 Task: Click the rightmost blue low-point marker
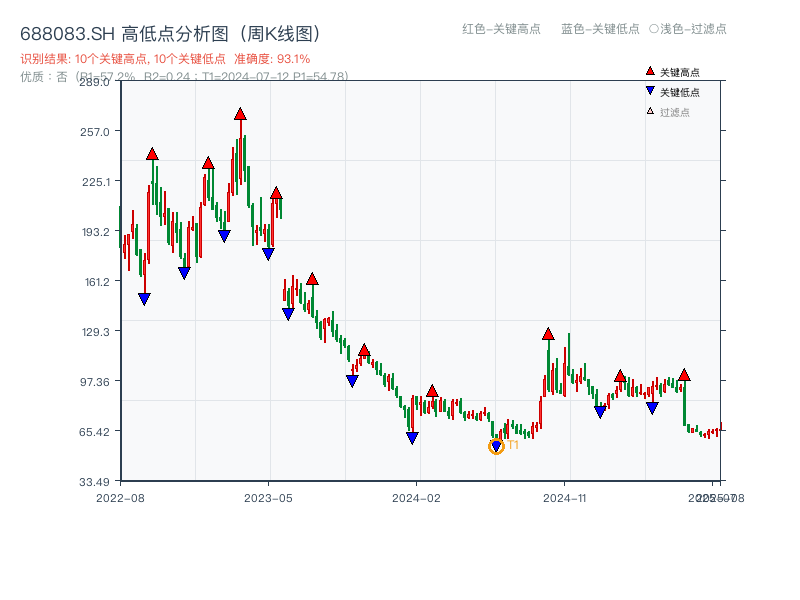click(x=652, y=408)
